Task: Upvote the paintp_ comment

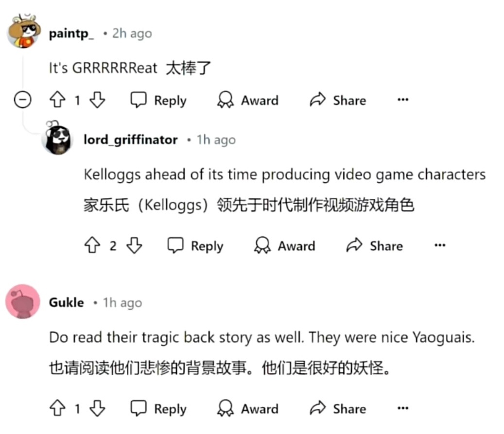Action: 57,100
